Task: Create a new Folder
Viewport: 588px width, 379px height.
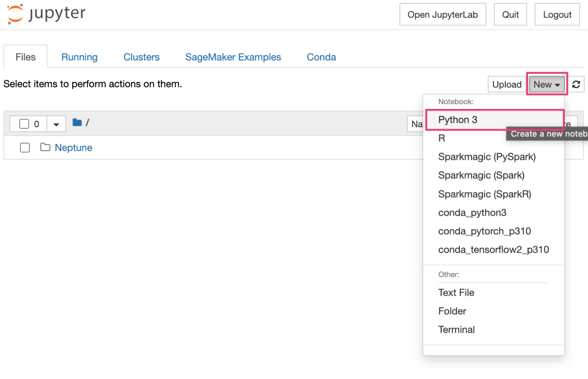Action: point(494,311)
